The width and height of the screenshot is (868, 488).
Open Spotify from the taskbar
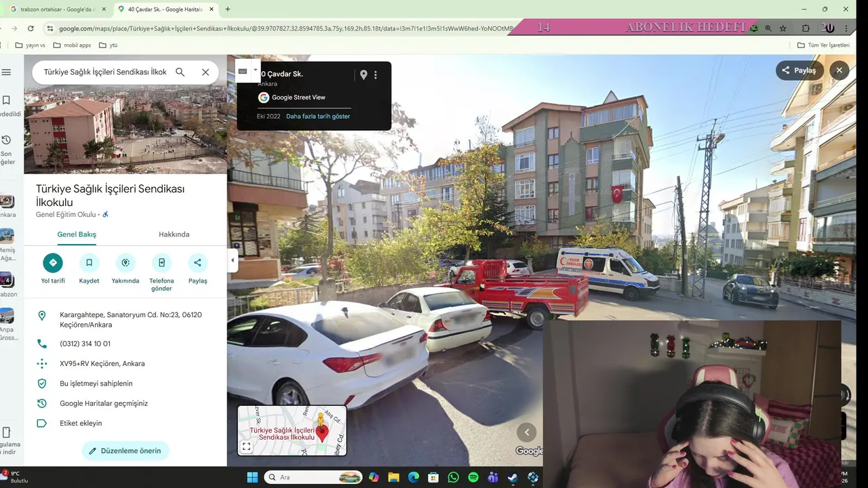click(473, 477)
